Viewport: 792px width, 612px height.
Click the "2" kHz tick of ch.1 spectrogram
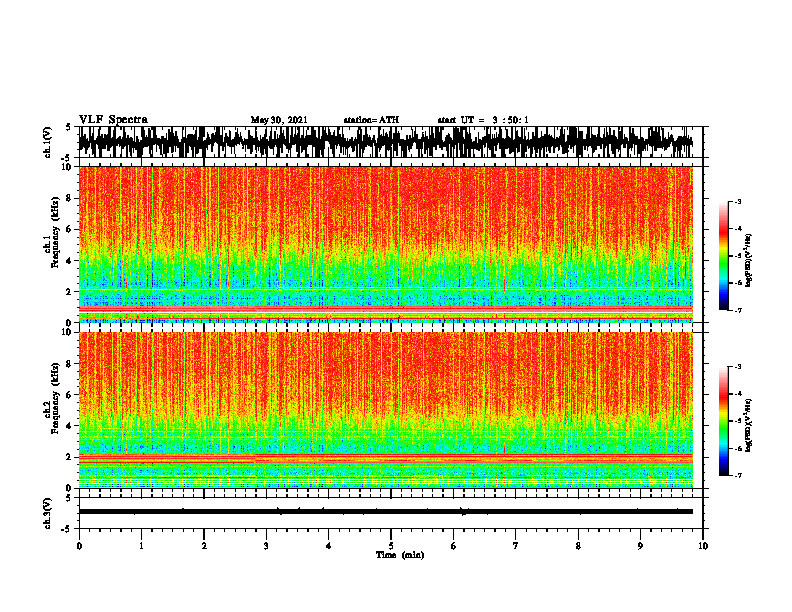(x=70, y=292)
